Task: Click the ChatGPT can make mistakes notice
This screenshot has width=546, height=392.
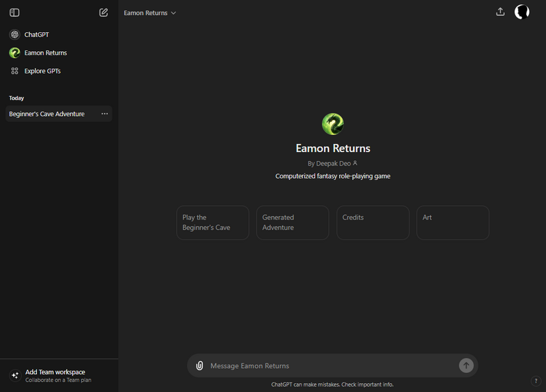Action: [332, 385]
